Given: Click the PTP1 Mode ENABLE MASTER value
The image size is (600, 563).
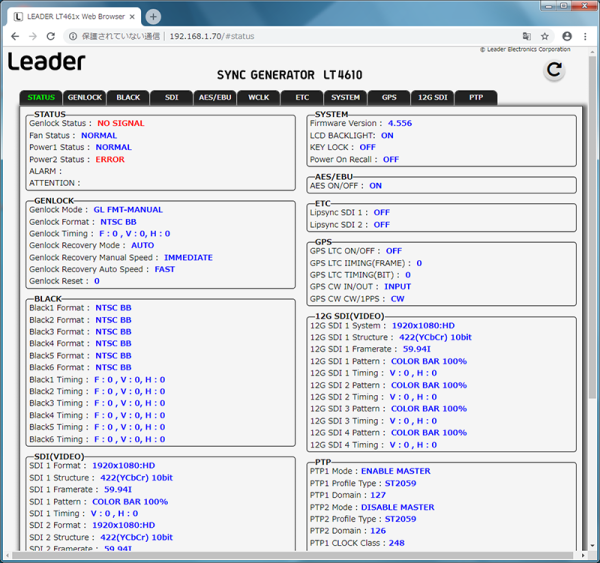Looking at the screenshot, I should (396, 471).
